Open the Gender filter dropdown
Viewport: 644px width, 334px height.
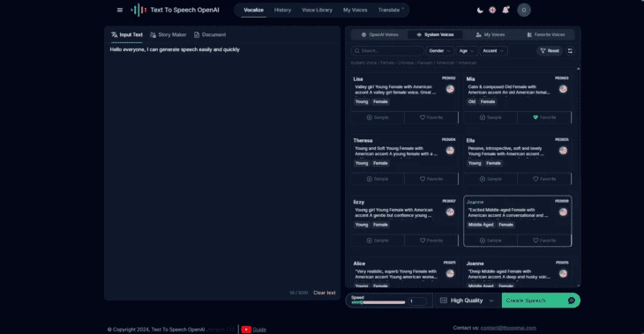[x=439, y=51]
